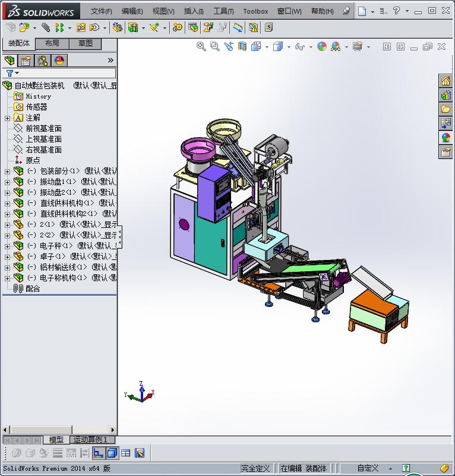Open the 视图(V) menu
Viewport: 455px width, 476px height.
pos(163,11)
